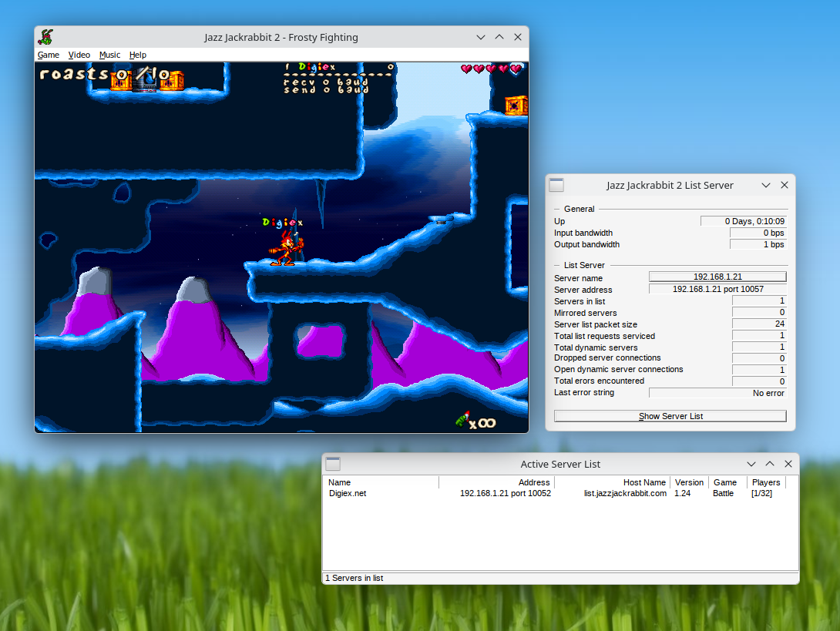
Task: Open the Video menu
Action: point(79,55)
